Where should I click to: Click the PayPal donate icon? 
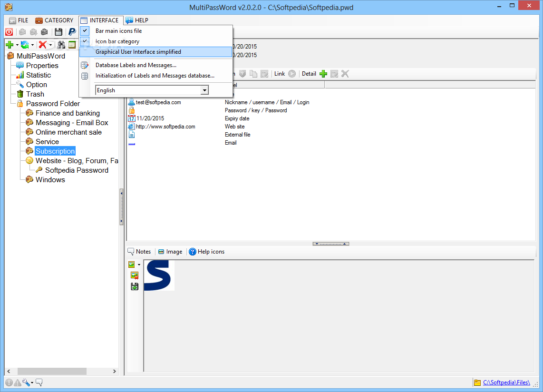click(72, 32)
